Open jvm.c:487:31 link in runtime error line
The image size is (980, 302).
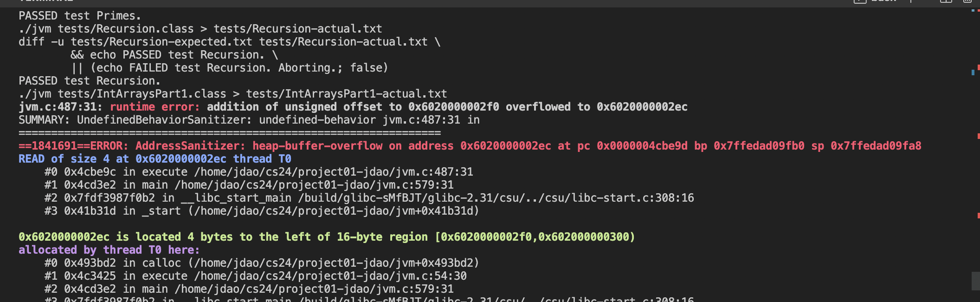[58, 107]
